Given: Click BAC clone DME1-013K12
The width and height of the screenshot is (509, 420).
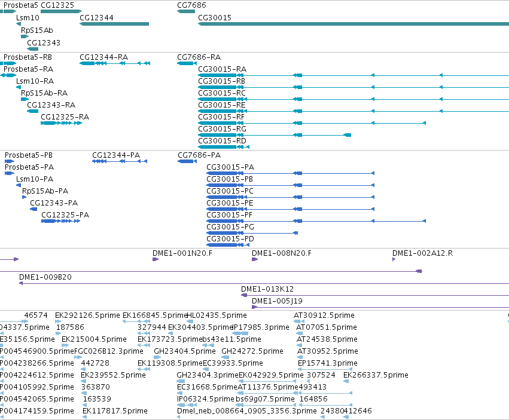Looking at the screenshot, I should [x=267, y=289].
